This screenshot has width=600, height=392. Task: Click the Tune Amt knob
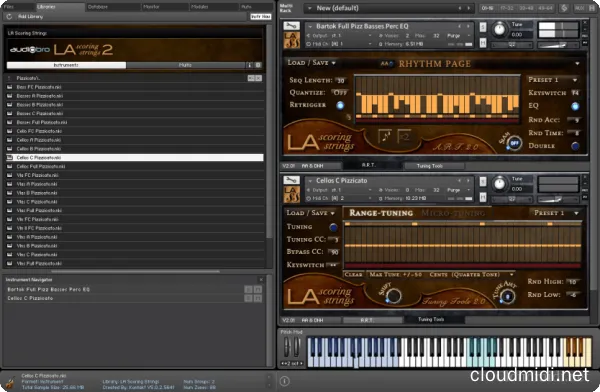[x=508, y=296]
